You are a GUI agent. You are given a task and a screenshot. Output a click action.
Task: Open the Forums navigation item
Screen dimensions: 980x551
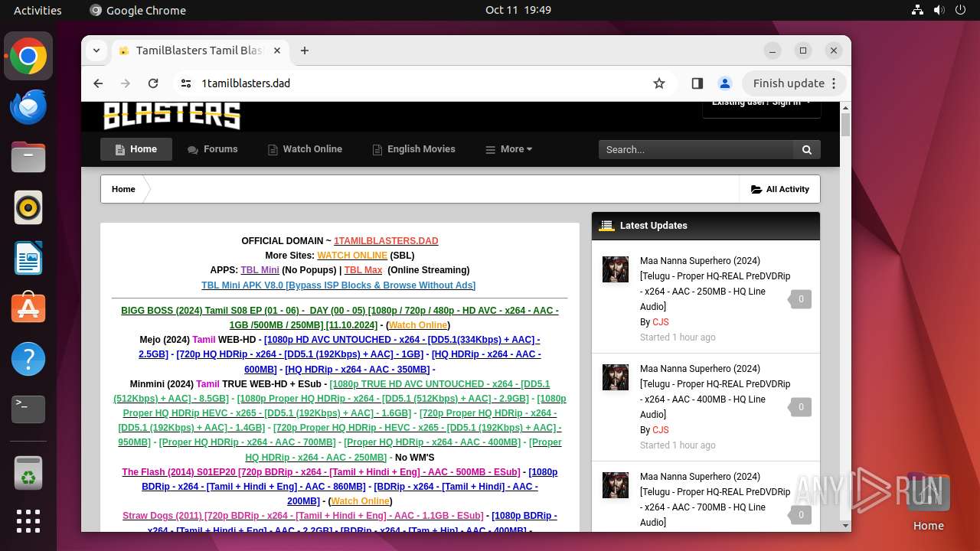tap(213, 149)
